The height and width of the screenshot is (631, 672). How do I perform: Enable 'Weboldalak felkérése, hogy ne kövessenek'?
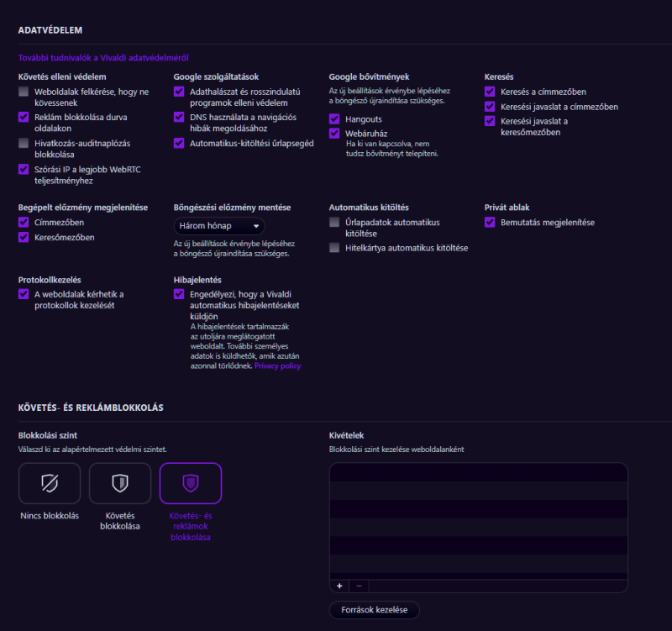[x=24, y=92]
